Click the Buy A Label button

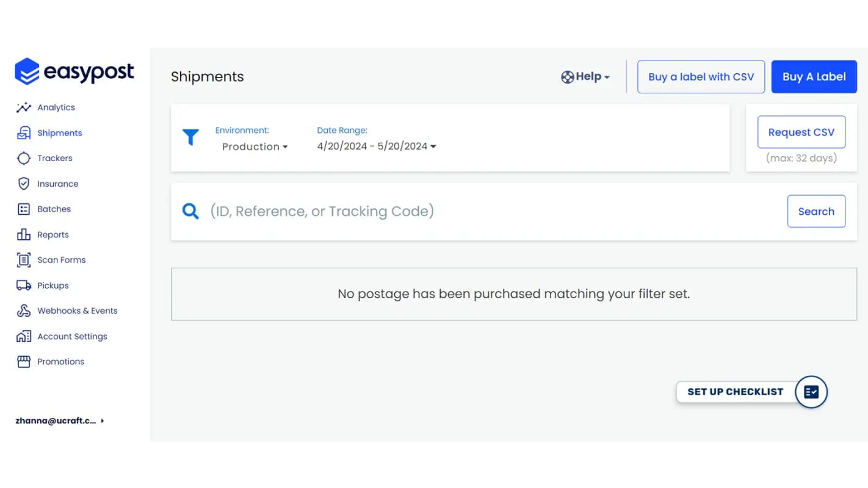click(814, 77)
